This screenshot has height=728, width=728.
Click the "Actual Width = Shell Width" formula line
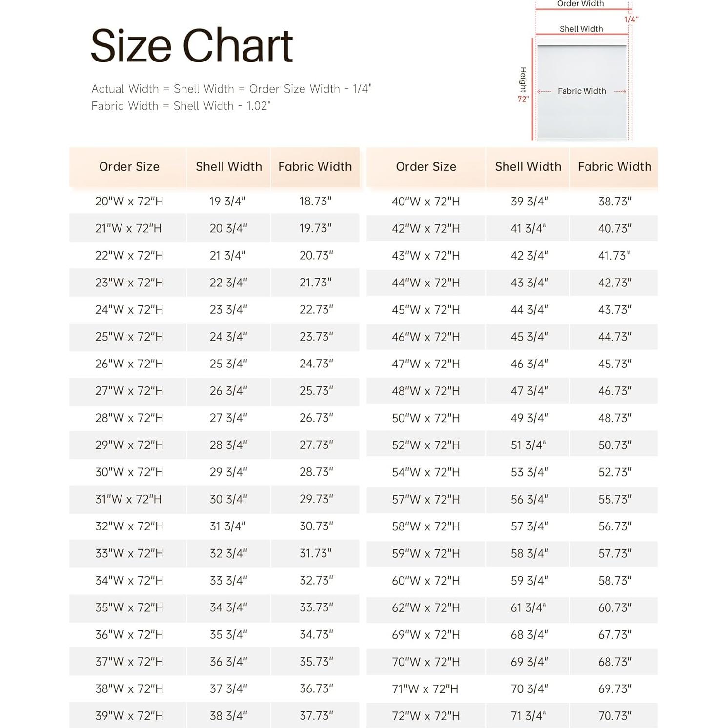point(231,89)
